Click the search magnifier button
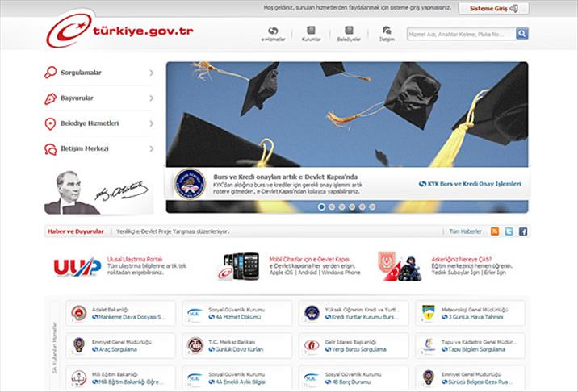The width and height of the screenshot is (578, 392). pos(522,34)
